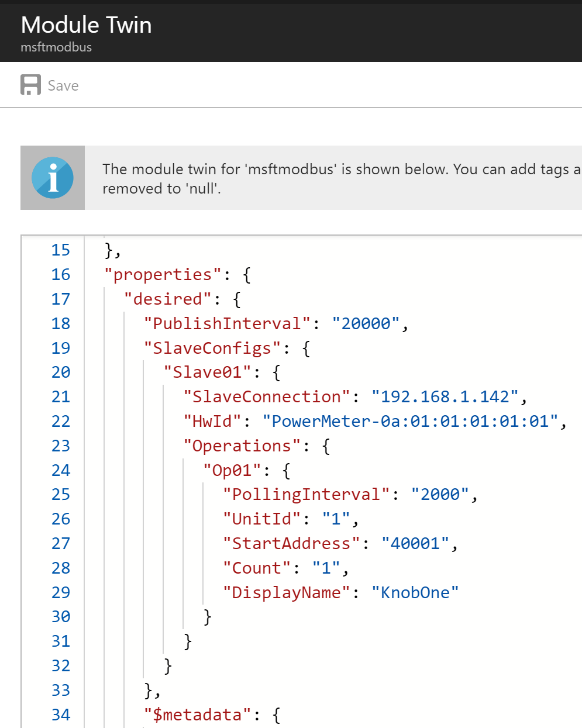Click the HwId value "PowerMeter-0a:01:01:01:01:01"
Viewport: 582px width, 728px height.
pyautogui.click(x=409, y=421)
